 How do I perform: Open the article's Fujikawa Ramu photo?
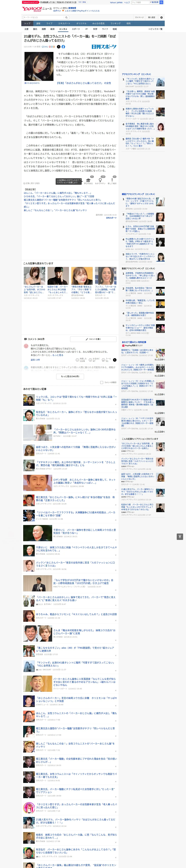tap(39, 66)
